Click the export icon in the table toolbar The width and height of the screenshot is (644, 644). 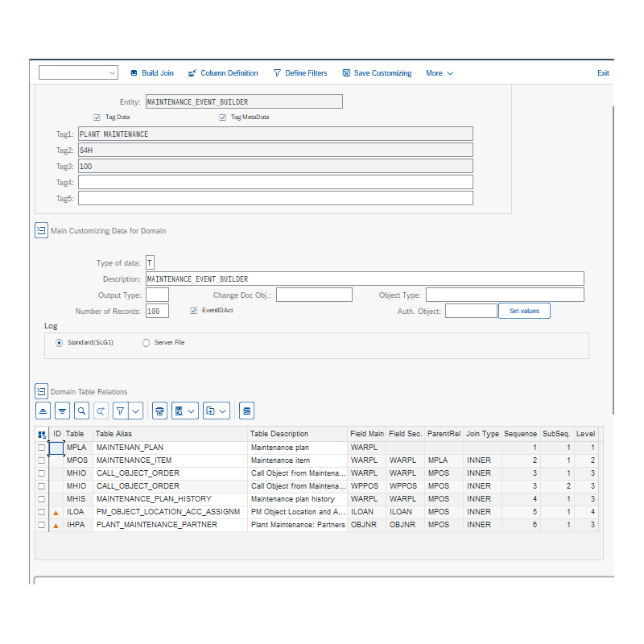pyautogui.click(x=180, y=411)
